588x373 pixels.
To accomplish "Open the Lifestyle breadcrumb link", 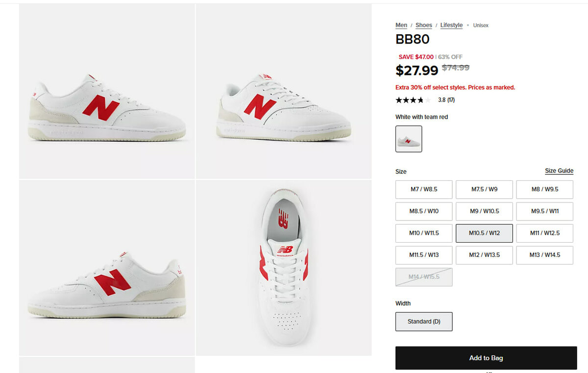I will 451,25.
